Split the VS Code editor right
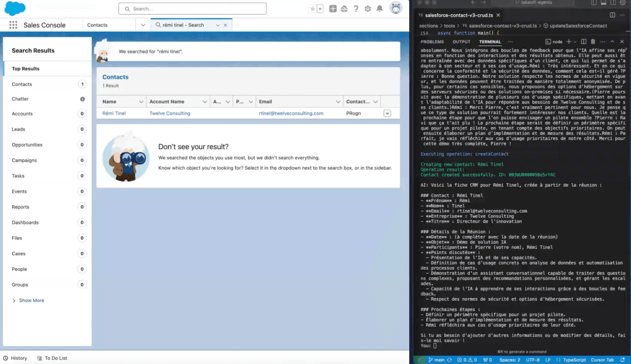This screenshot has height=364, width=631. coord(612,15)
